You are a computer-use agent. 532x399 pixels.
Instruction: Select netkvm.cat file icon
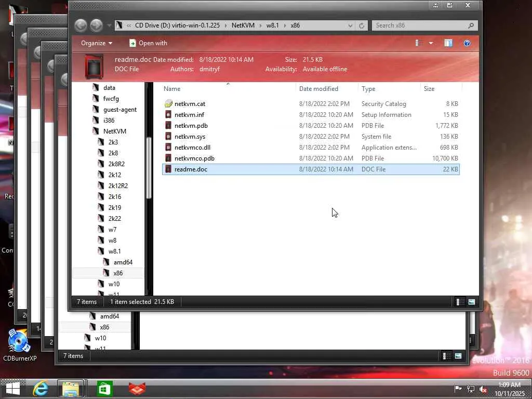click(x=168, y=104)
